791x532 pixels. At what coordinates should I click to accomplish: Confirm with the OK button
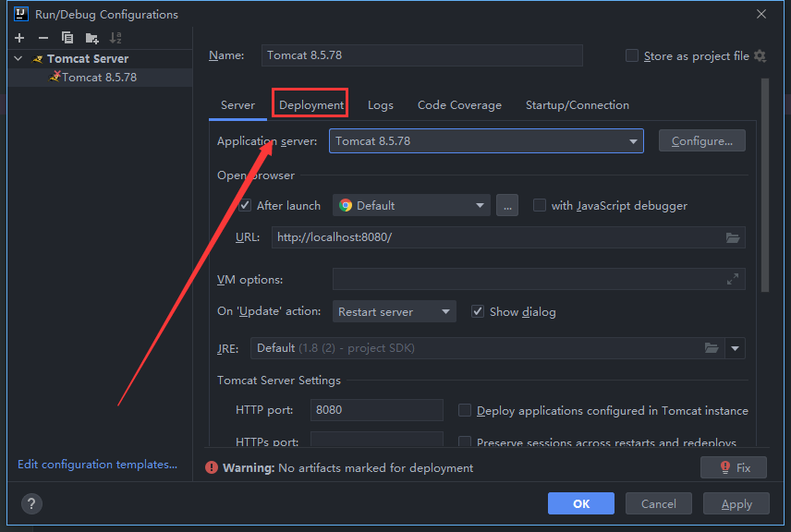pos(581,503)
